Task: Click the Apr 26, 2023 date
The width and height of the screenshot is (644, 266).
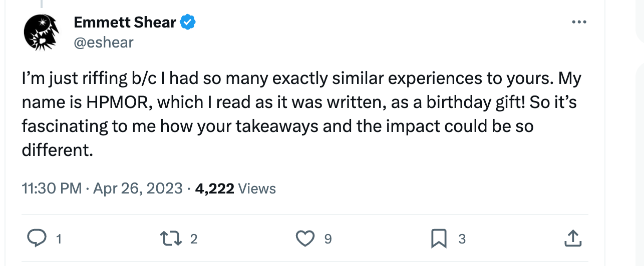Action: click(x=138, y=188)
